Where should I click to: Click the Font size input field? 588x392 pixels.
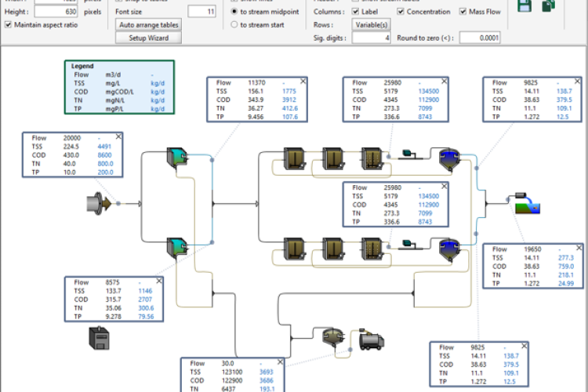pos(201,12)
